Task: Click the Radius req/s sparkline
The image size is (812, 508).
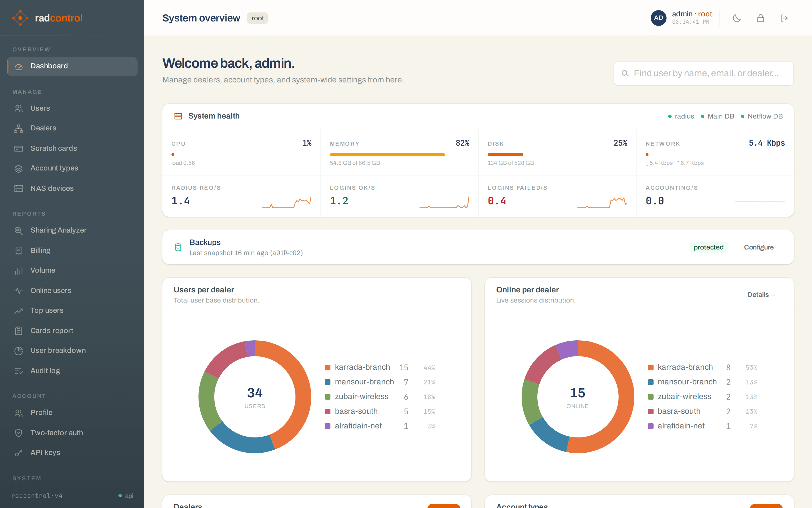Action: click(286, 202)
